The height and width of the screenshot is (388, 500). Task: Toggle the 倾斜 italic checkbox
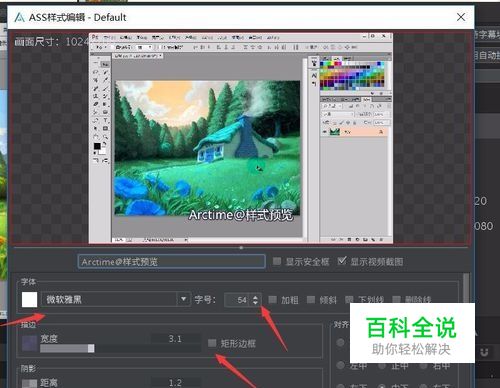tap(311, 300)
